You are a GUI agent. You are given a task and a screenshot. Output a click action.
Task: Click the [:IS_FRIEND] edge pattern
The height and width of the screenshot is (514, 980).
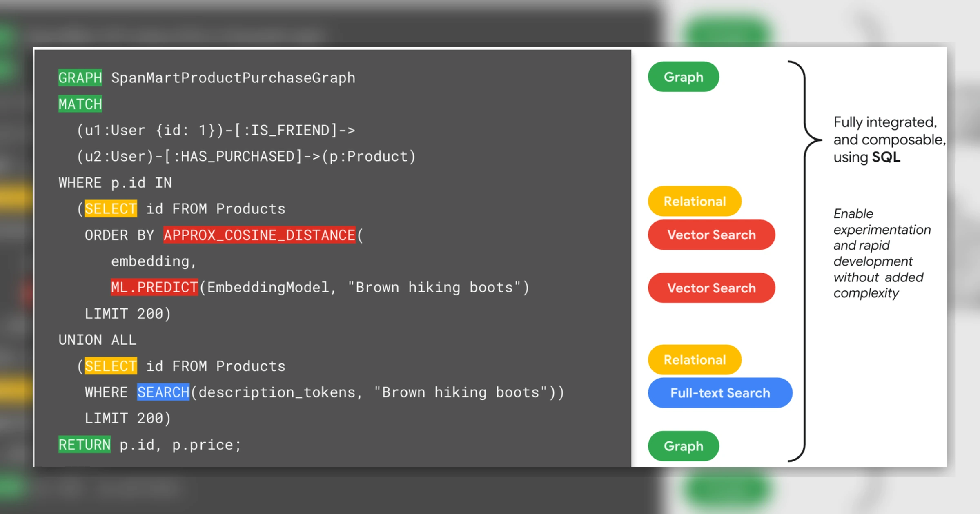(286, 130)
